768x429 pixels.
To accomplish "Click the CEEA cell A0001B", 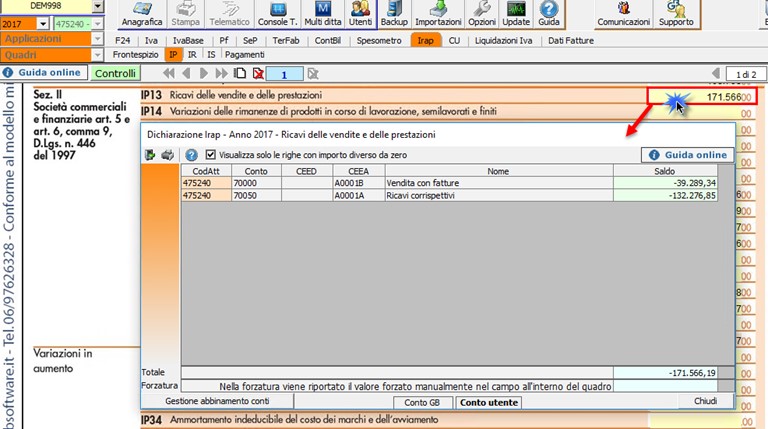I will click(359, 183).
